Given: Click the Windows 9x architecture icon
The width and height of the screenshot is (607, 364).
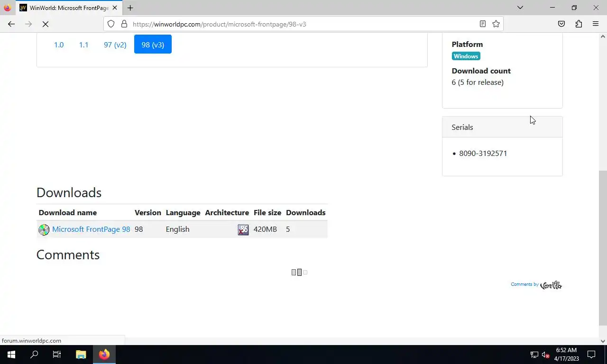Looking at the screenshot, I should tap(243, 229).
